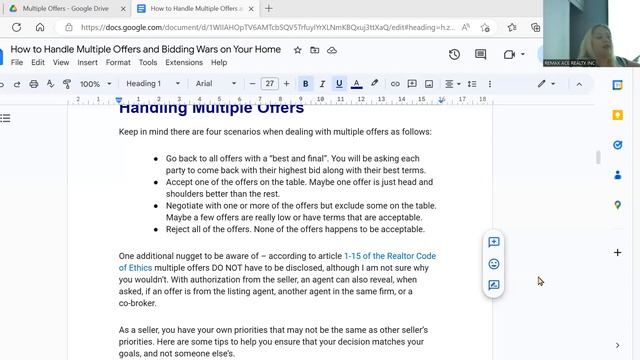This screenshot has height=360, width=640.
Task: Open line and paragraph spacing
Action: click(472, 84)
